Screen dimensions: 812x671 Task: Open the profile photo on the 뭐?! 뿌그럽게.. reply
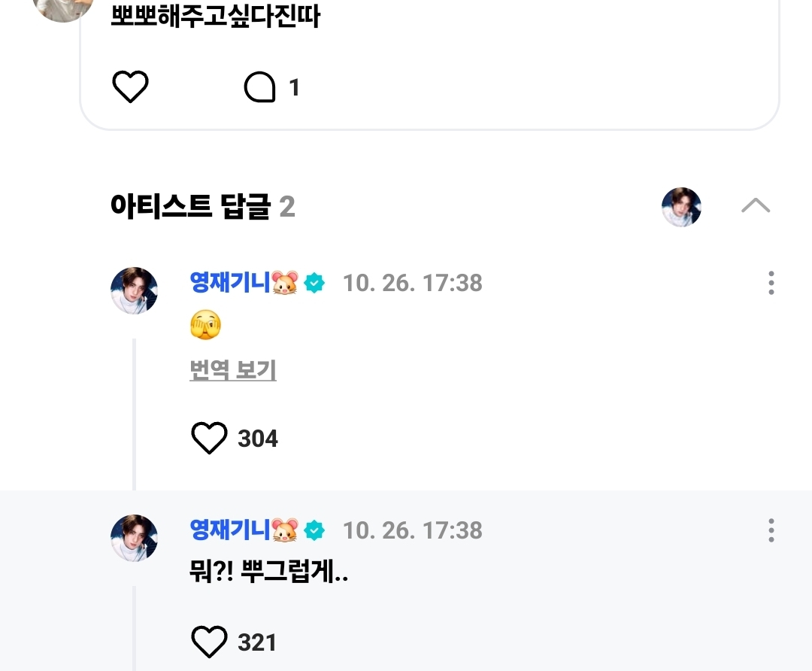134,538
